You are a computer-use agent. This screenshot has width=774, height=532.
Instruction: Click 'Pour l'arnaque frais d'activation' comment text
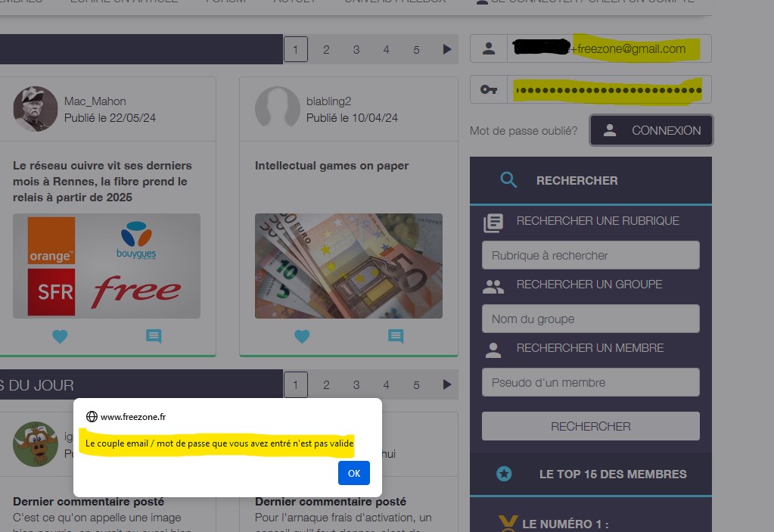pyautogui.click(x=343, y=517)
